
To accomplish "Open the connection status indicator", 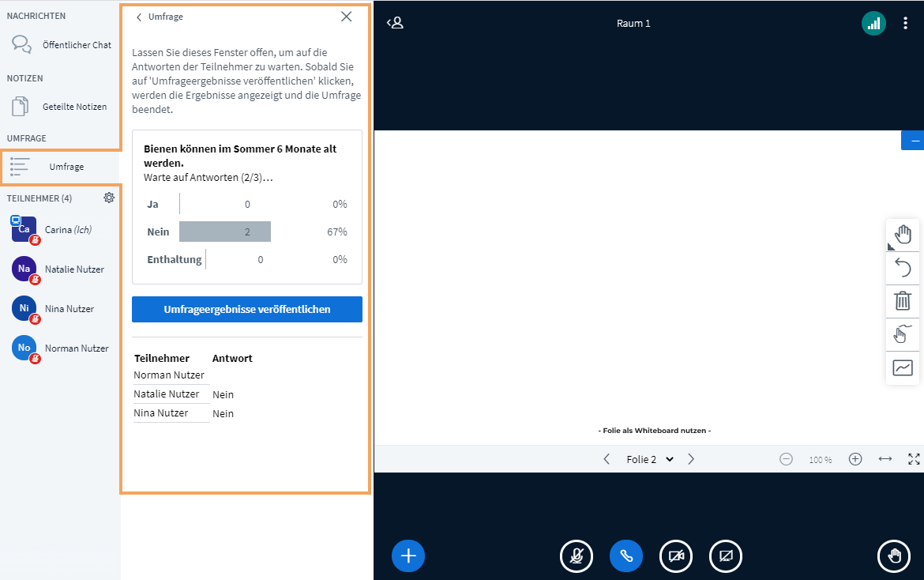I will pos(873,24).
